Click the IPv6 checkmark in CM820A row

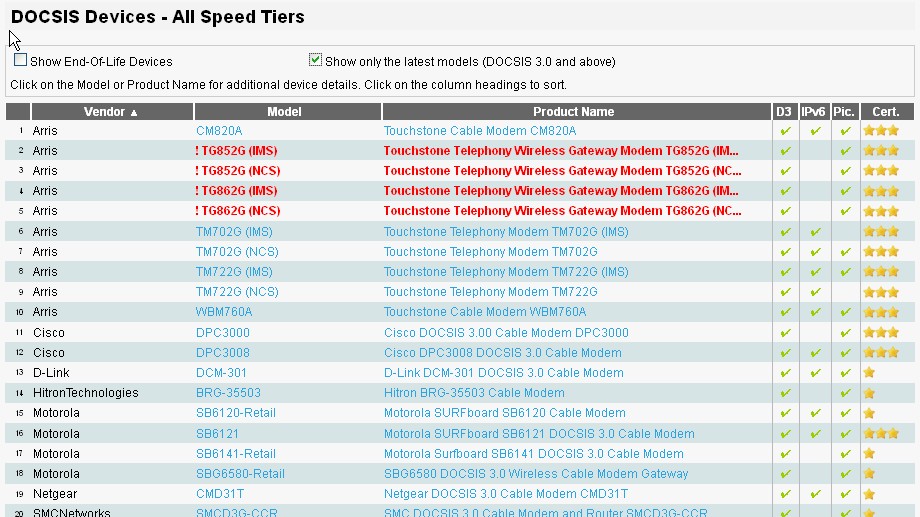(815, 131)
